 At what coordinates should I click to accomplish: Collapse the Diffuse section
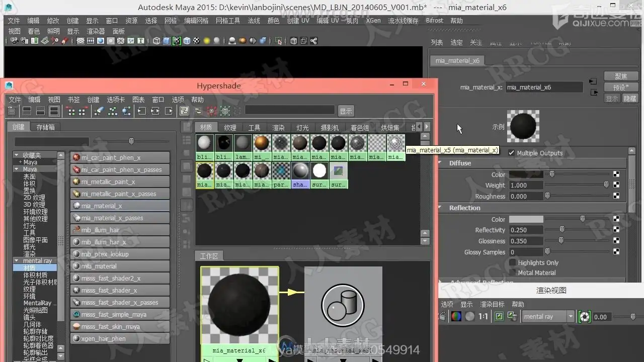point(440,163)
